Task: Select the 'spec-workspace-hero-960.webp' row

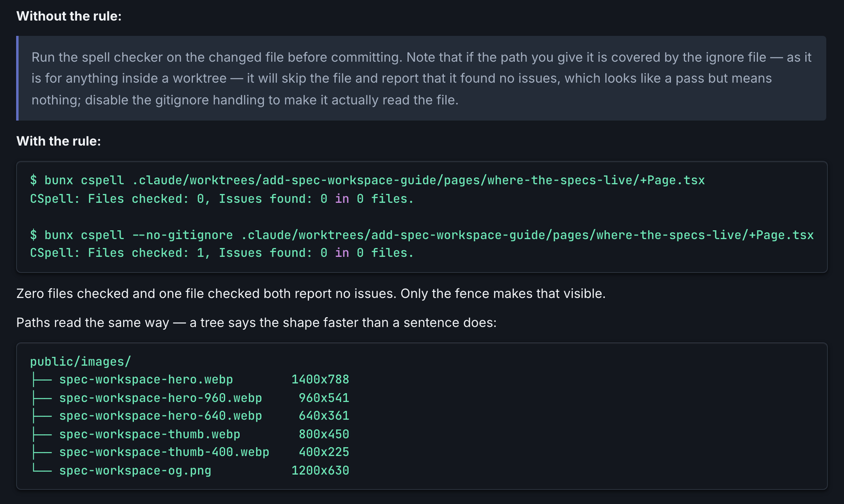Action: (190, 398)
